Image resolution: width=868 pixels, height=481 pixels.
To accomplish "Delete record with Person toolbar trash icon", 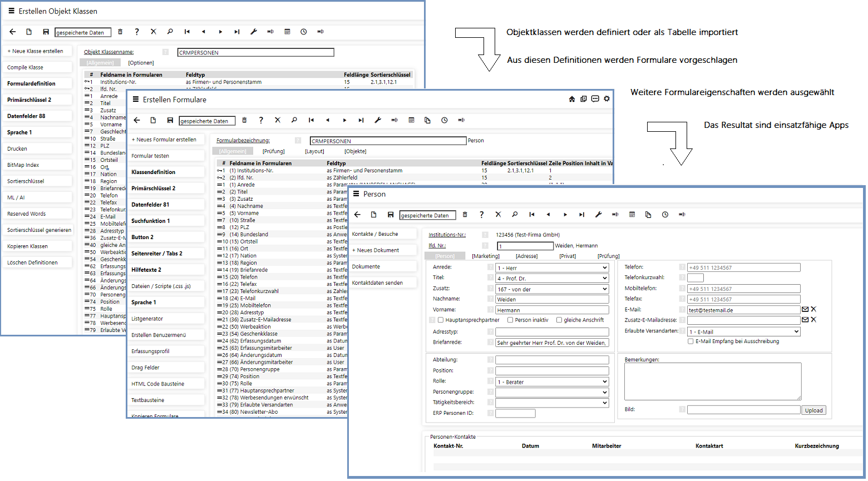I will coord(465,215).
